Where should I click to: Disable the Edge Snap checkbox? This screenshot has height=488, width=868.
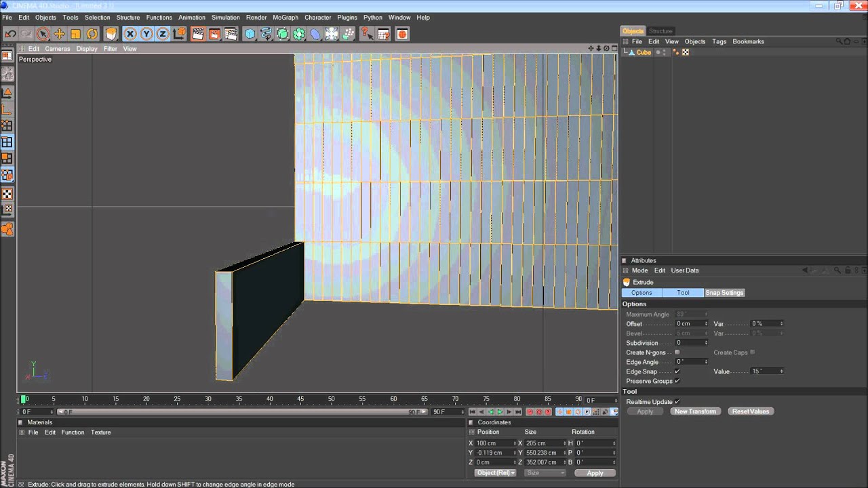pyautogui.click(x=677, y=371)
